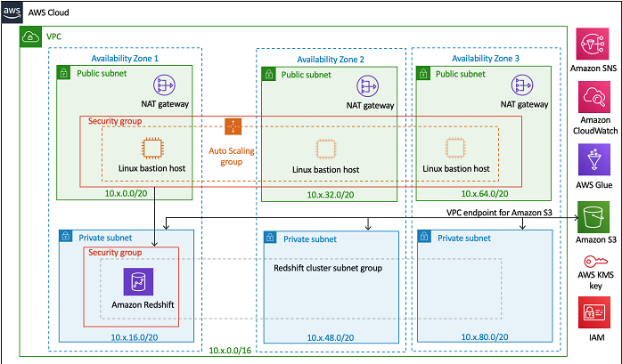The width and height of the screenshot is (622, 364).
Task: Select the Amazon SNS icon
Action: (x=593, y=44)
